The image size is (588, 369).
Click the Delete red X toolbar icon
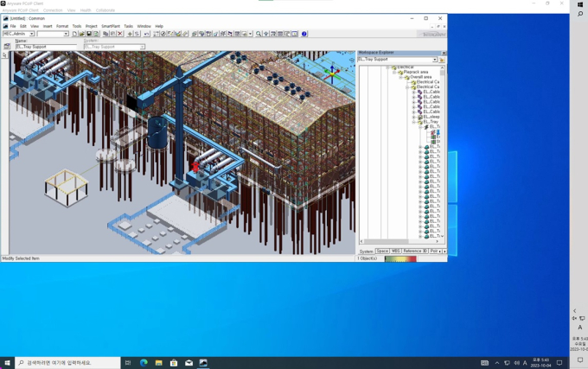coord(120,34)
